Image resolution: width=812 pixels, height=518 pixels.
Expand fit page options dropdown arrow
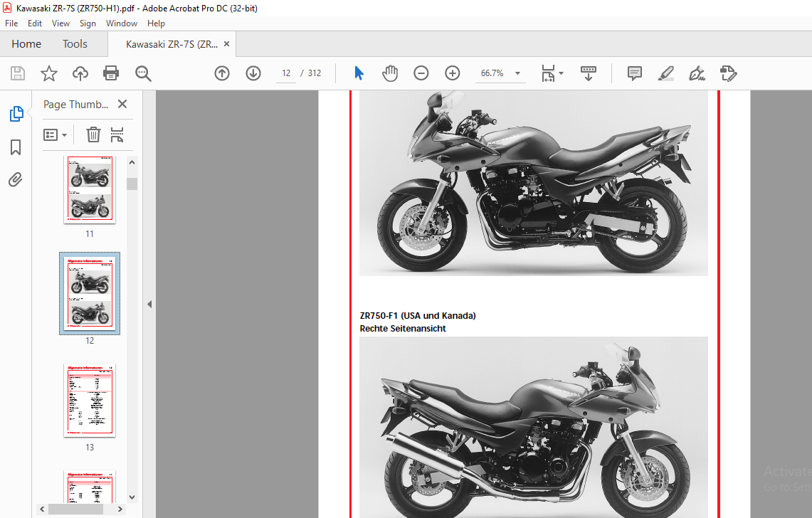(x=561, y=73)
